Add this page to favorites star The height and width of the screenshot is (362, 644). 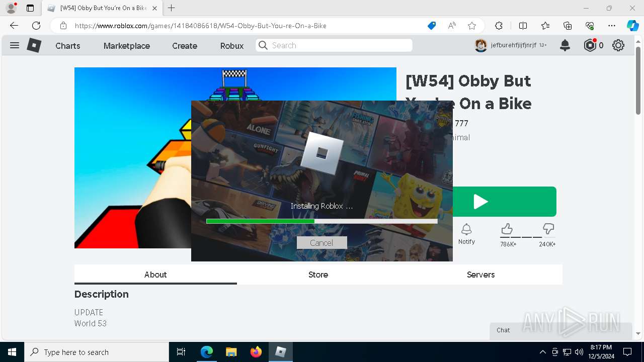[x=472, y=26]
